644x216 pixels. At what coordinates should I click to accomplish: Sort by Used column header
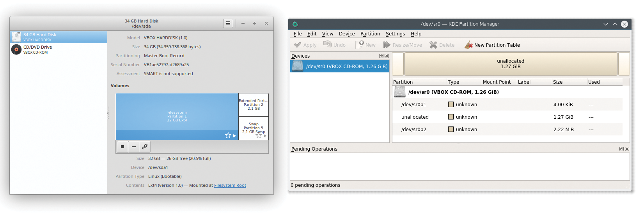point(605,82)
